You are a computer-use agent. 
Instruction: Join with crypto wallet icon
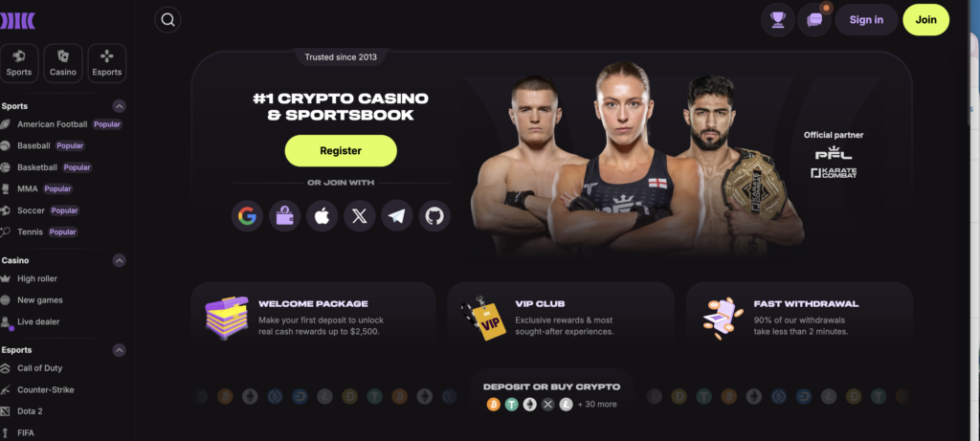[284, 216]
